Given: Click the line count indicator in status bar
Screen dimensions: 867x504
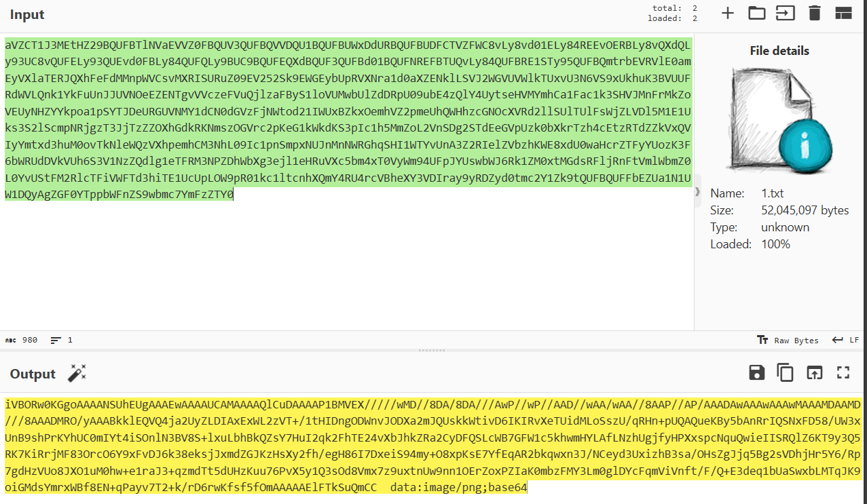Looking at the screenshot, I should [61, 341].
